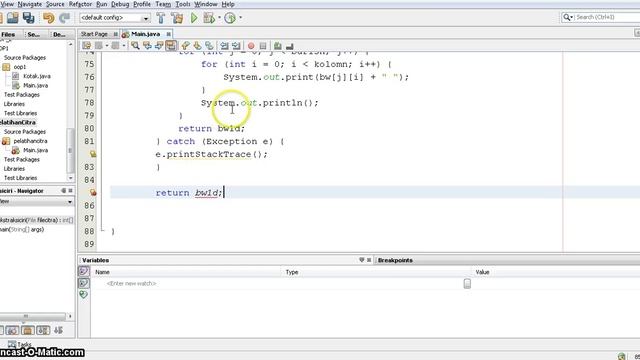Click Find Next Occurrence icon

(159, 46)
